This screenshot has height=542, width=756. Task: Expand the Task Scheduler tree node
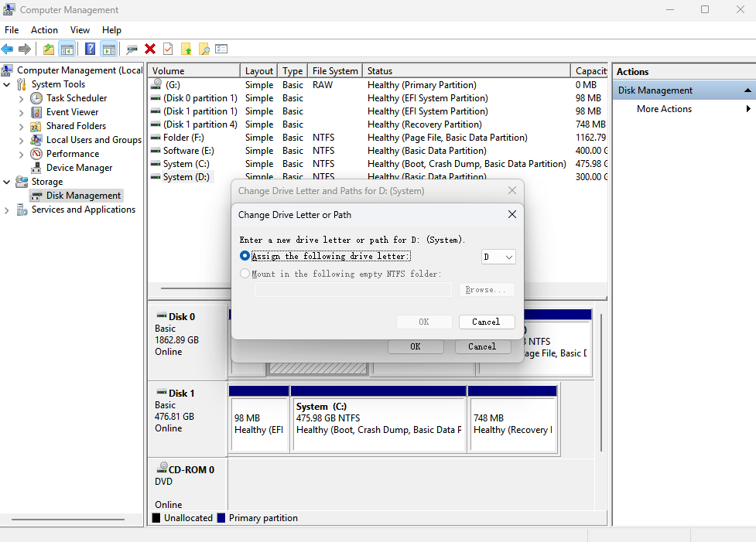(x=21, y=98)
